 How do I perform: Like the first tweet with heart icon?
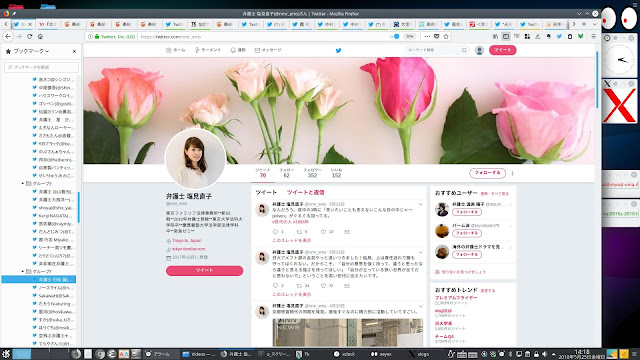(323, 231)
